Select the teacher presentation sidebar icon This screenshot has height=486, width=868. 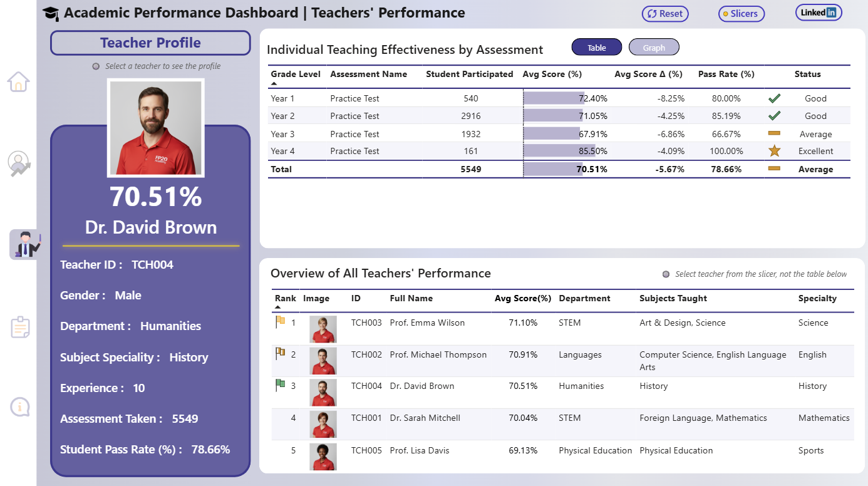24,244
